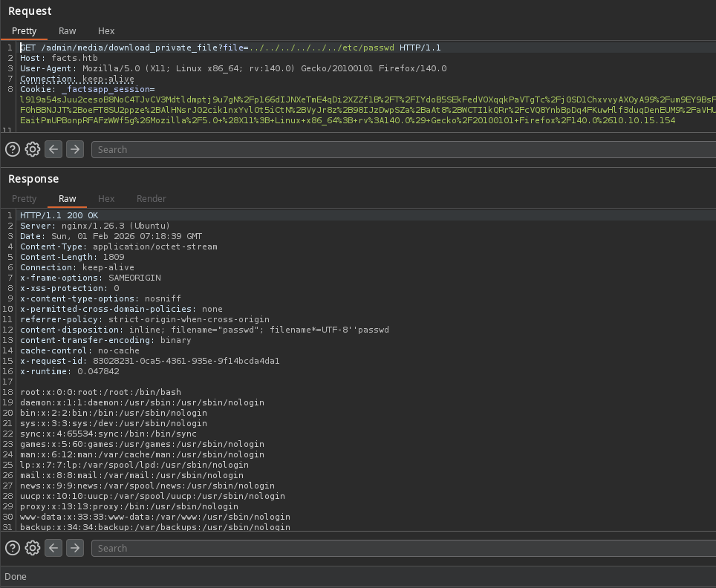Open settings gear in Request search bar
The width and height of the screenshot is (716, 588).
click(33, 149)
